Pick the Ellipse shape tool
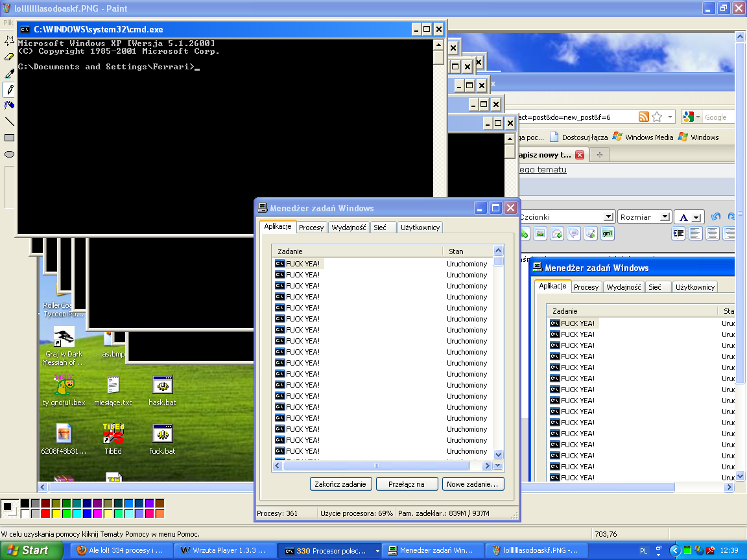747x560 pixels. click(x=9, y=154)
